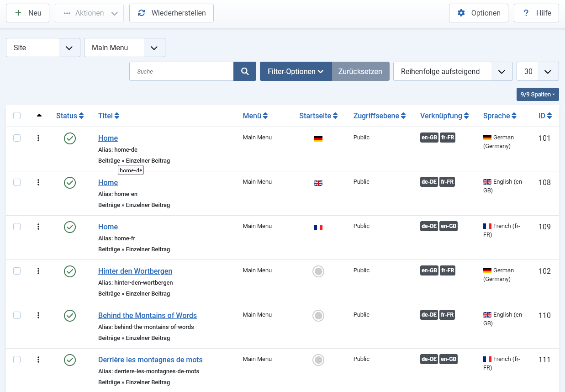
Task: Expand the Main Menu selection dropdown
Action: pos(124,48)
